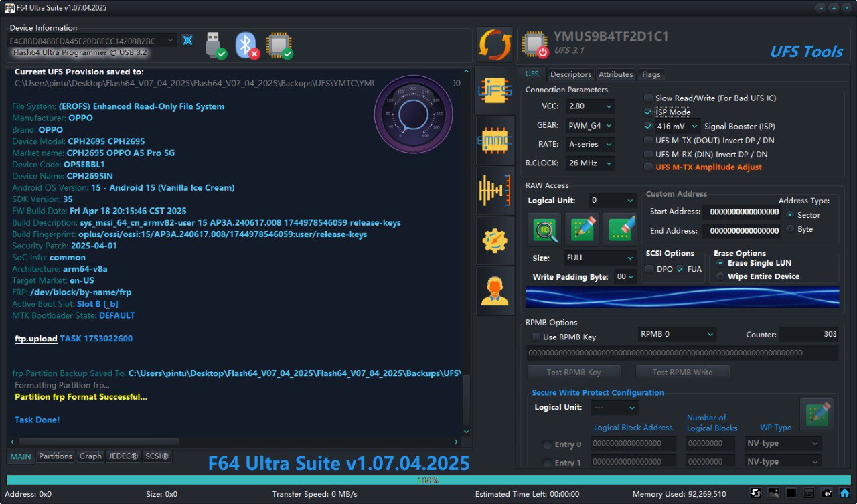Open the gear settings sidebar section
Image resolution: width=857 pixels, height=504 pixels.
pos(495,240)
